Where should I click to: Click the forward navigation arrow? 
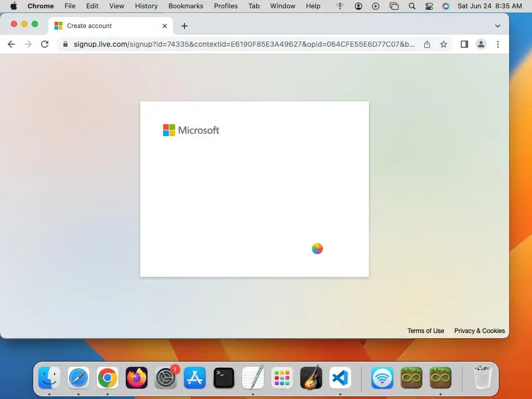[x=28, y=44]
